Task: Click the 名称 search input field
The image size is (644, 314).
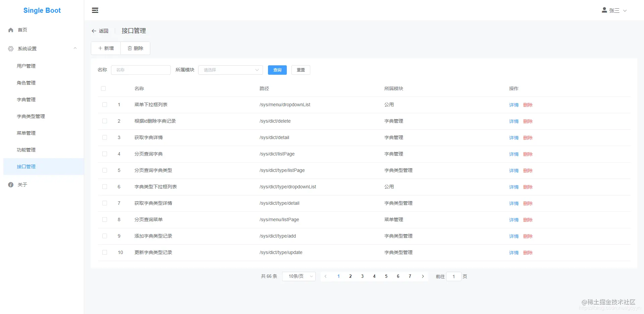Action: [x=141, y=70]
